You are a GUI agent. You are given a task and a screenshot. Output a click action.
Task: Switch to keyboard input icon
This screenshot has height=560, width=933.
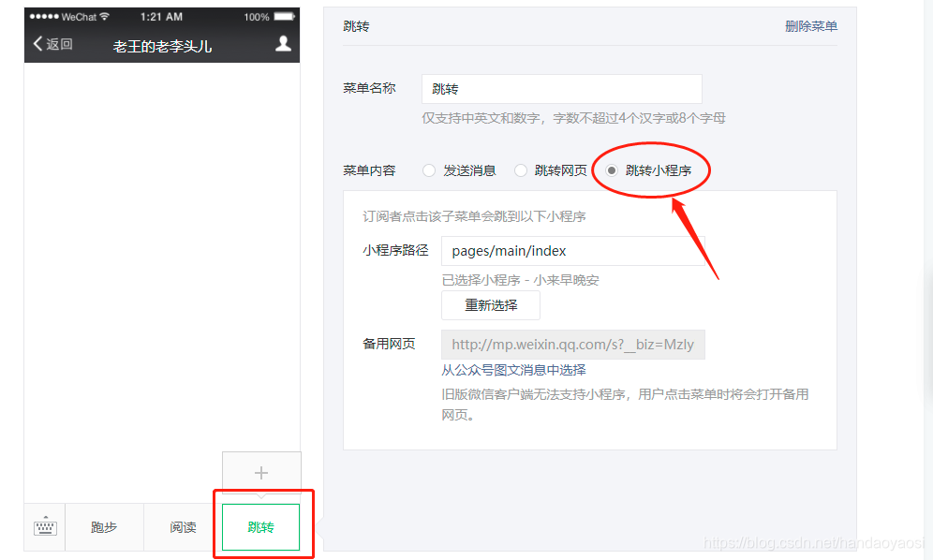pos(45,526)
